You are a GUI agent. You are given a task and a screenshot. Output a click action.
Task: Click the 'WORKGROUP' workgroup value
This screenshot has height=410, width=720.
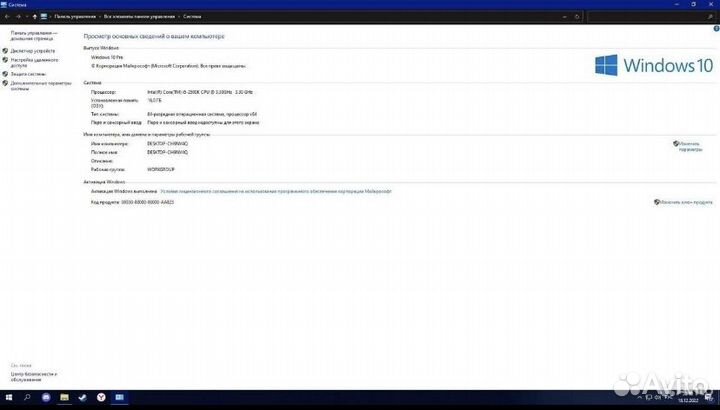coord(161,169)
